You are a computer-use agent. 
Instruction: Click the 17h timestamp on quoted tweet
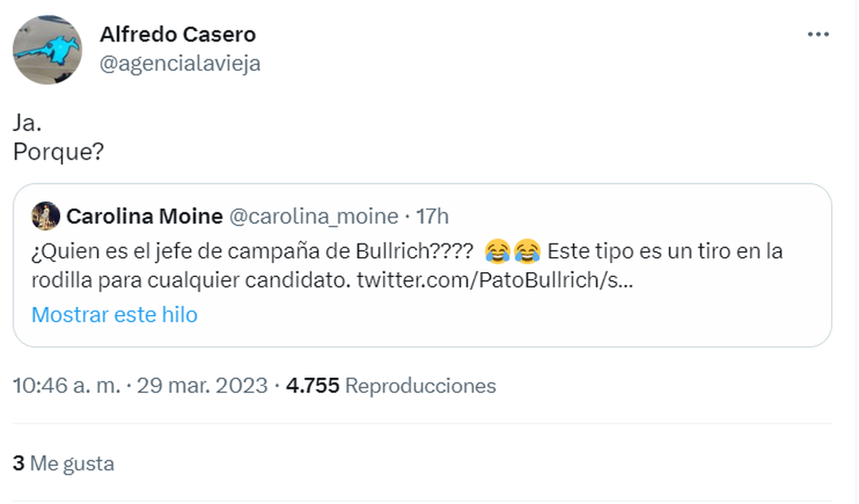(x=433, y=216)
